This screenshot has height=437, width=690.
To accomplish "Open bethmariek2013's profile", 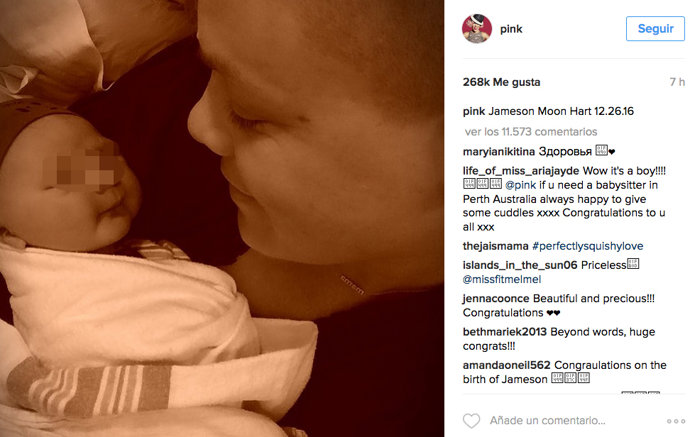I will point(504,332).
